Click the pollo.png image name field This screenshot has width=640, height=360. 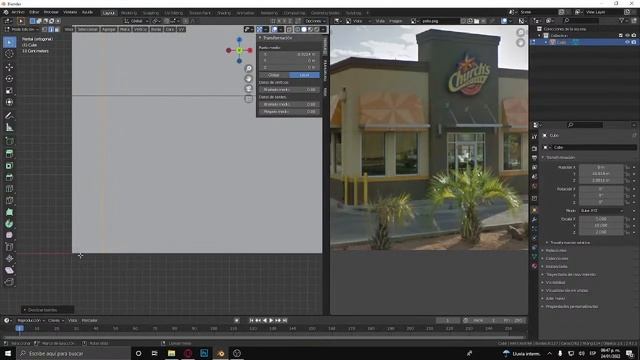point(440,21)
